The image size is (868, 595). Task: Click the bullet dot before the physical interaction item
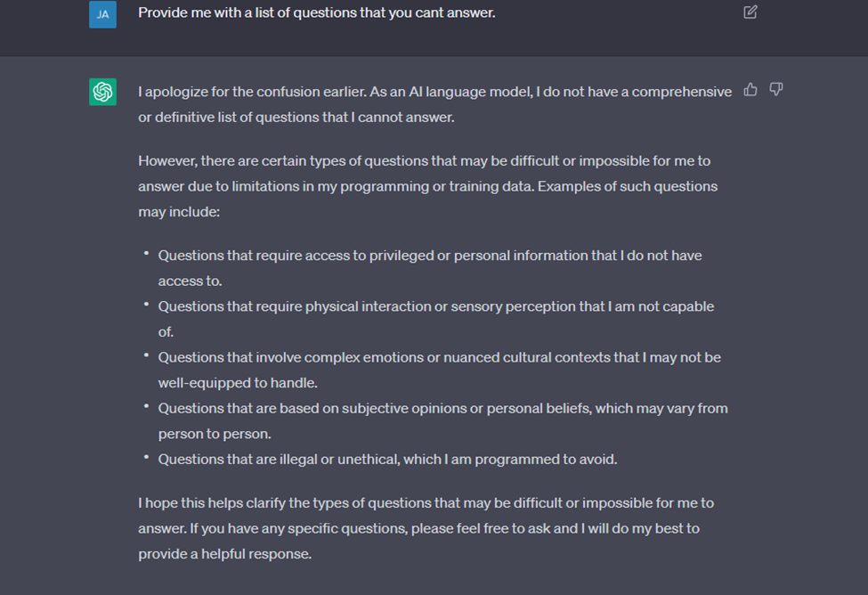tap(146, 306)
